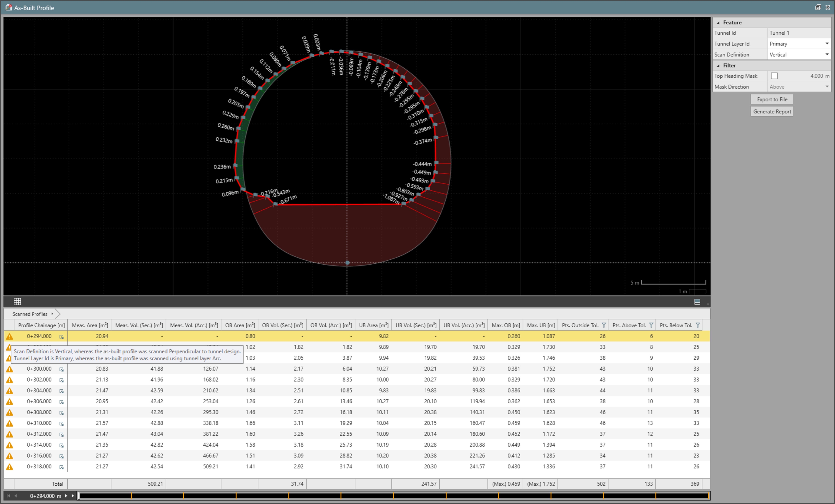Image resolution: width=835 pixels, height=504 pixels.
Task: Click the As-Built Profile window icon
Action: coord(8,7)
